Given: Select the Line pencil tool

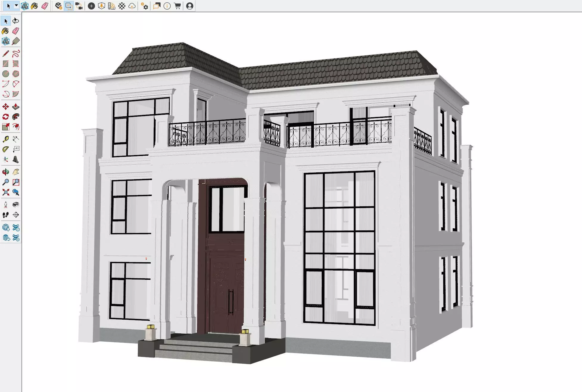Looking at the screenshot, I should (6, 54).
